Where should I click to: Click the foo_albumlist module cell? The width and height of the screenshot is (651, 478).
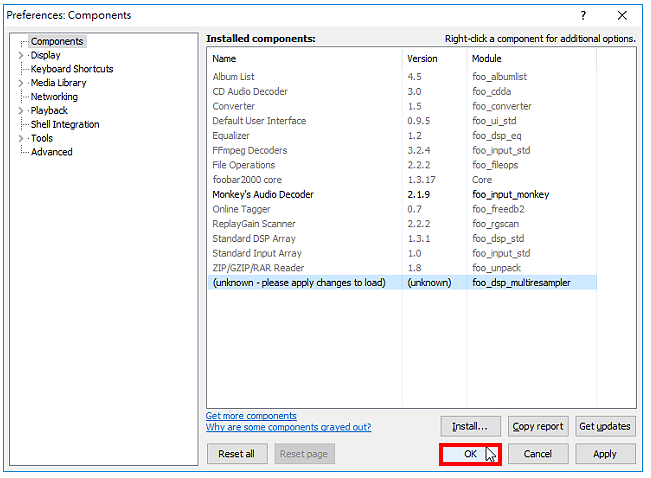499,77
